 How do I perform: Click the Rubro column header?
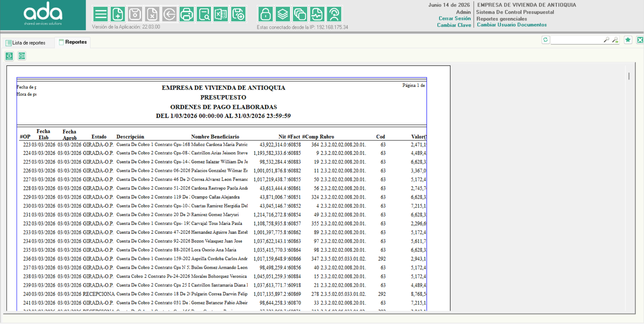point(327,137)
